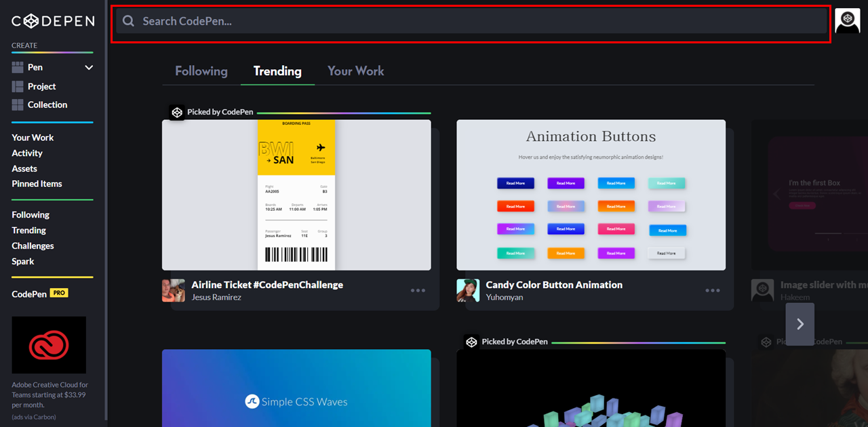Click the Pen grid icon in sidebar

pyautogui.click(x=18, y=67)
